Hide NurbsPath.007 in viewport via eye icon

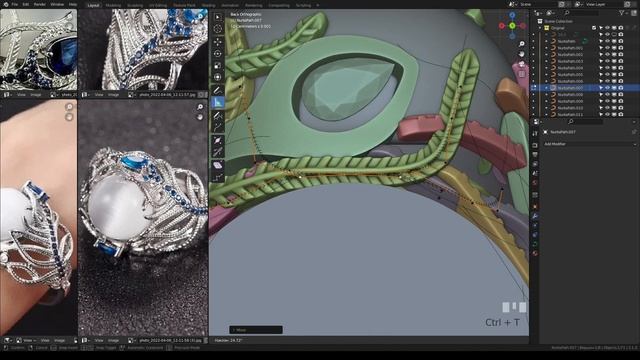click(607, 88)
